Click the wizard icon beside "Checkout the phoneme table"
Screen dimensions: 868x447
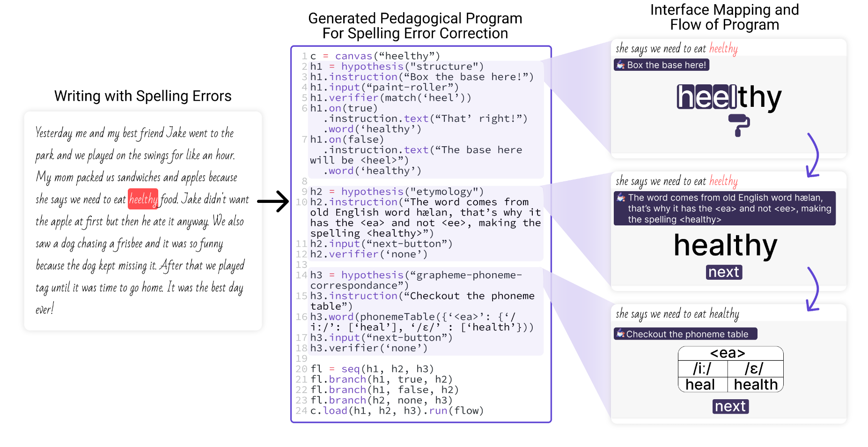(620, 334)
